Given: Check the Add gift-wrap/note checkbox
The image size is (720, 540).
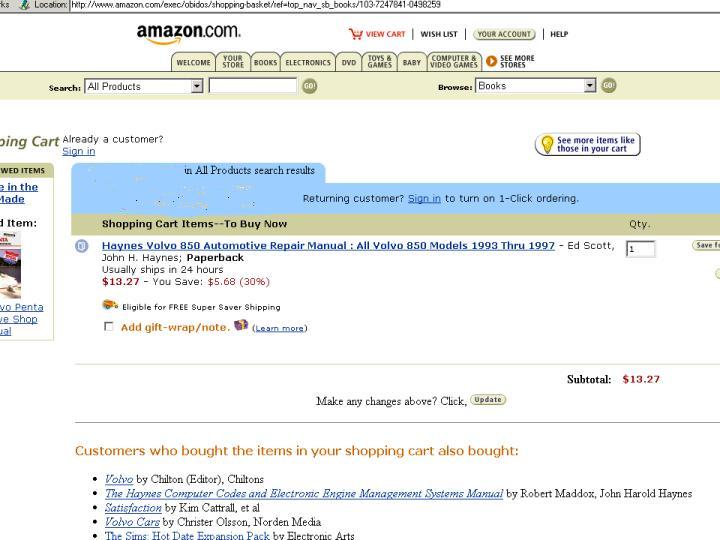Looking at the screenshot, I should (108, 326).
